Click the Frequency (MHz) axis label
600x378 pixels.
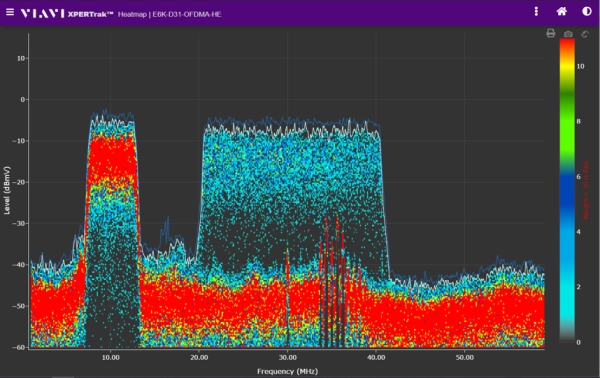tap(287, 371)
